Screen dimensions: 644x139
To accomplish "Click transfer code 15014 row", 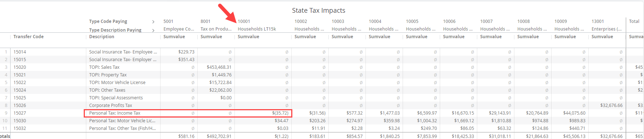I will pos(20,52).
